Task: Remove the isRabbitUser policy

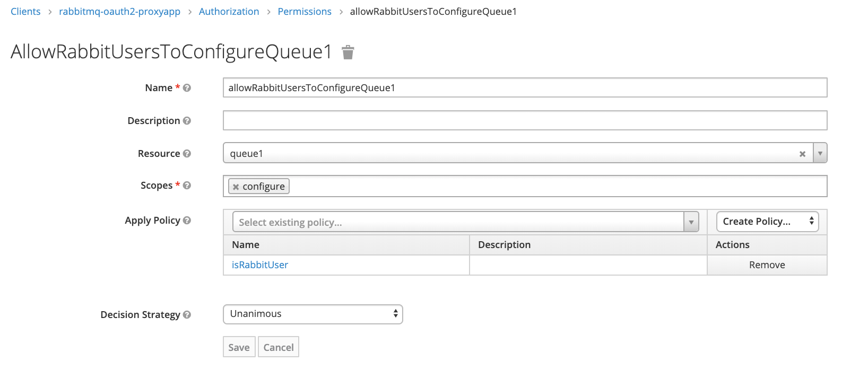Action: tap(767, 265)
